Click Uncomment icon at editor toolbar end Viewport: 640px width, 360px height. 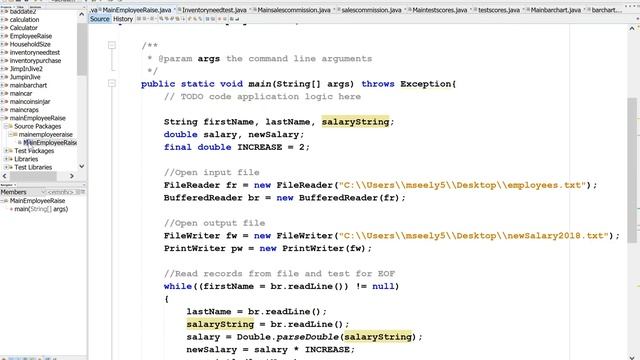[237, 19]
